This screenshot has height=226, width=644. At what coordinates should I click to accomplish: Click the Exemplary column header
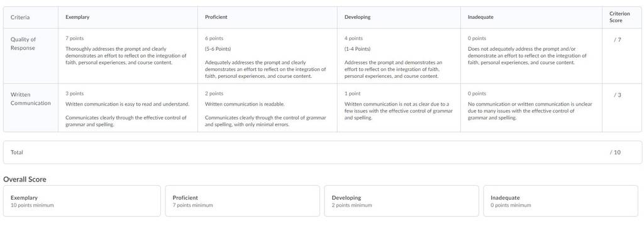point(77,17)
